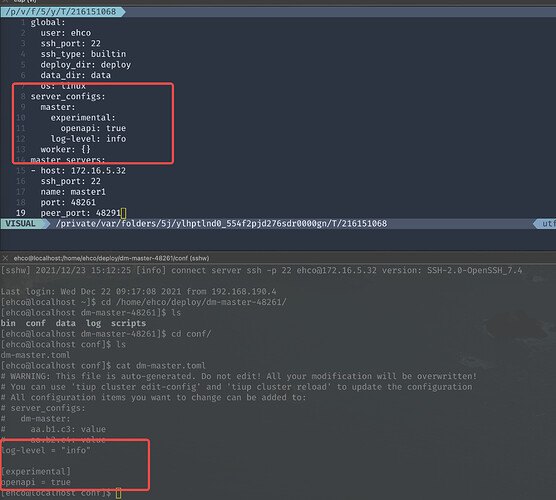Click the line 'worker: {}'

pos(66,149)
